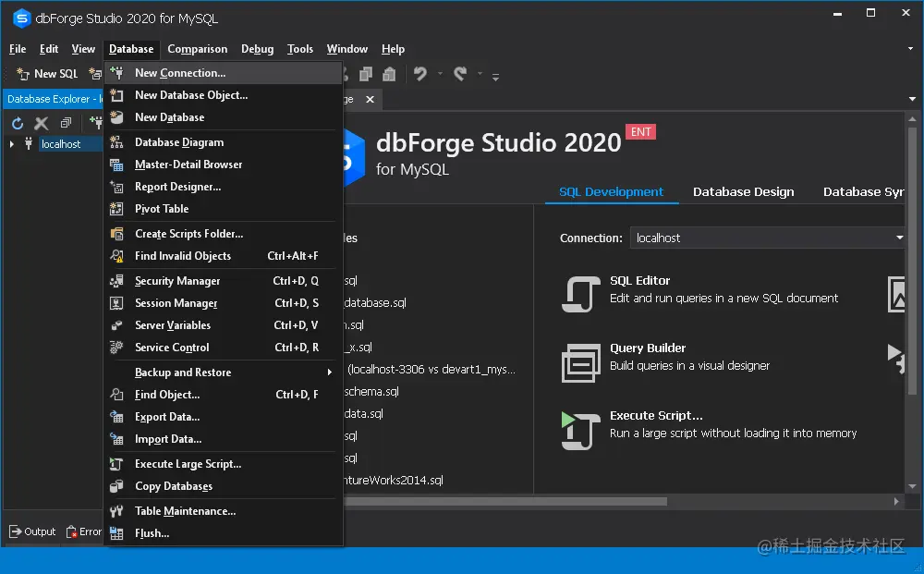Open the Edit menu
The height and width of the screenshot is (574, 924).
(49, 49)
